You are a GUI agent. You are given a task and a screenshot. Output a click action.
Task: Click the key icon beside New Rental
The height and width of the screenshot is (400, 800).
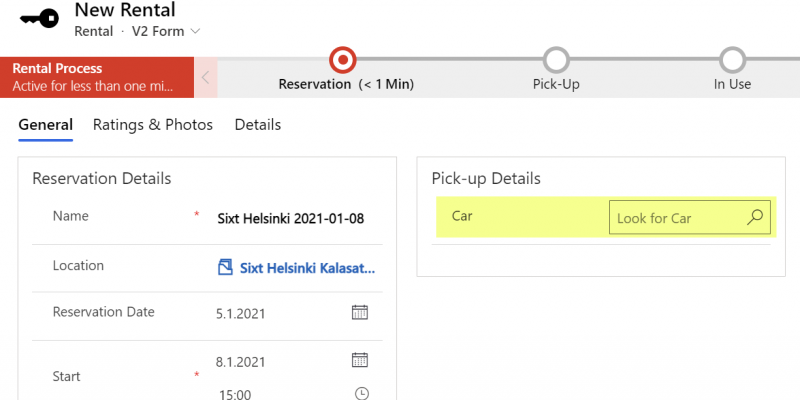pyautogui.click(x=39, y=19)
